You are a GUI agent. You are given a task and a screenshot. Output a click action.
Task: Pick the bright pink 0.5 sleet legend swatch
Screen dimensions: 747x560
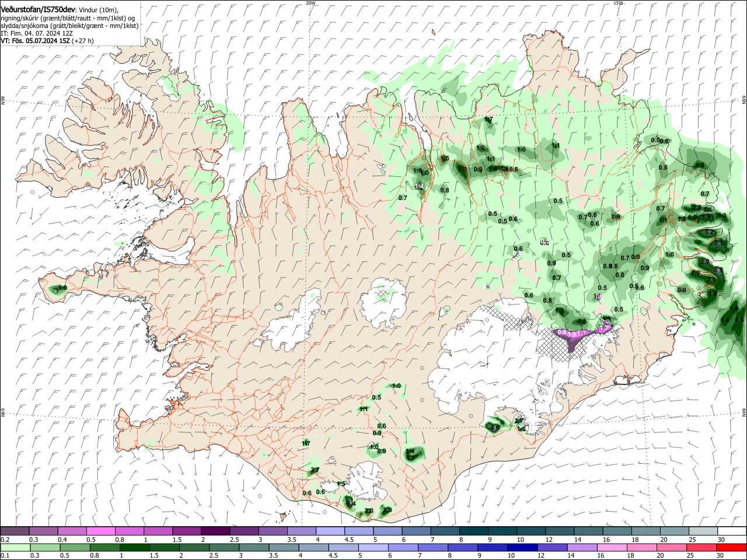tap(100, 531)
